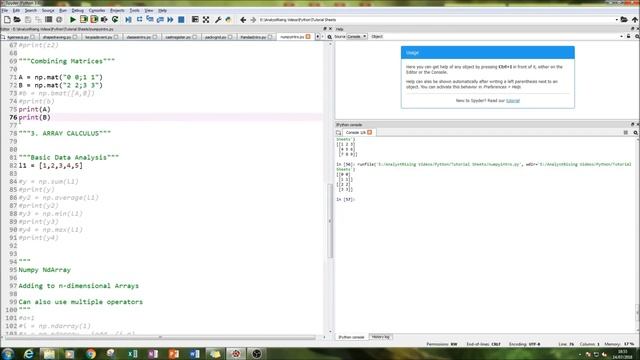Select the IPython console bottom tab
Screen dimensions: 640x360
point(351,337)
